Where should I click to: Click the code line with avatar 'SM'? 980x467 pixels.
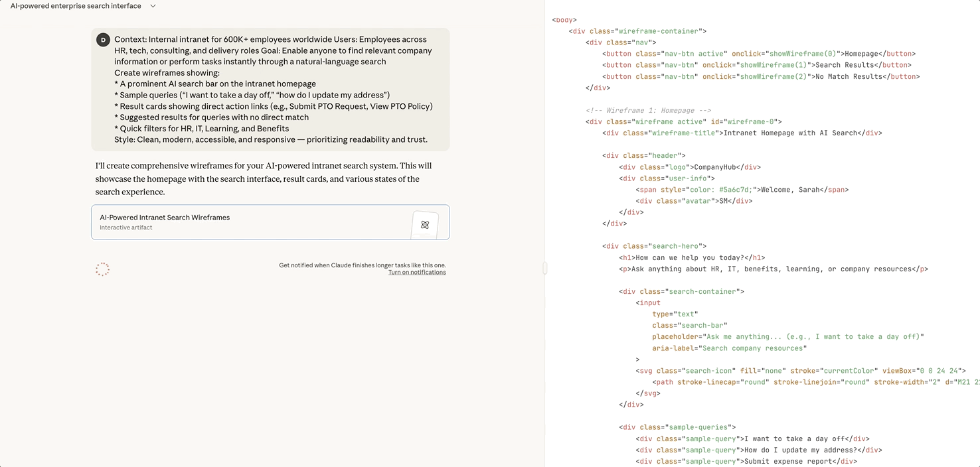tap(694, 201)
